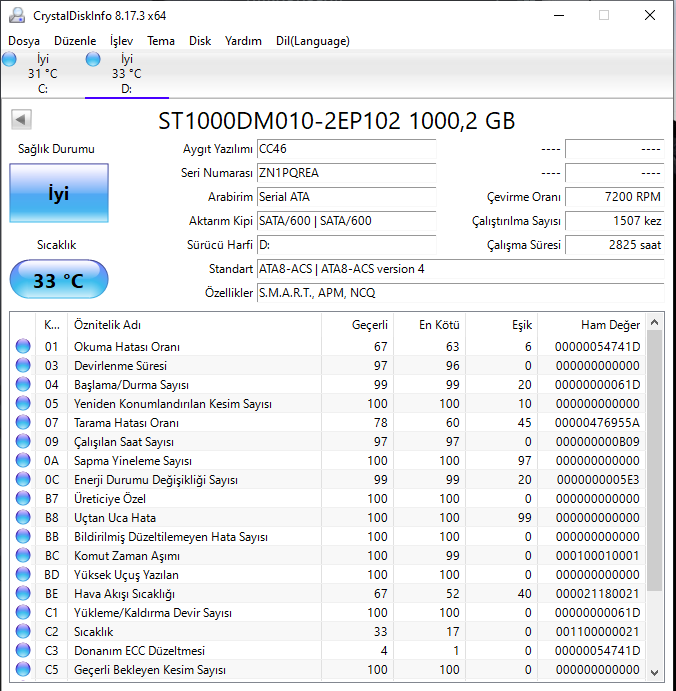This screenshot has height=691, width=676.
Task: Click status orb for Sapma Yineleme Sayısı
Action: point(23,460)
